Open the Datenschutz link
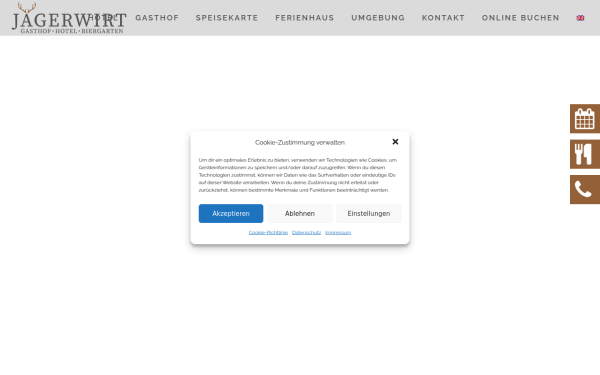The image size is (600, 375). 307,233
